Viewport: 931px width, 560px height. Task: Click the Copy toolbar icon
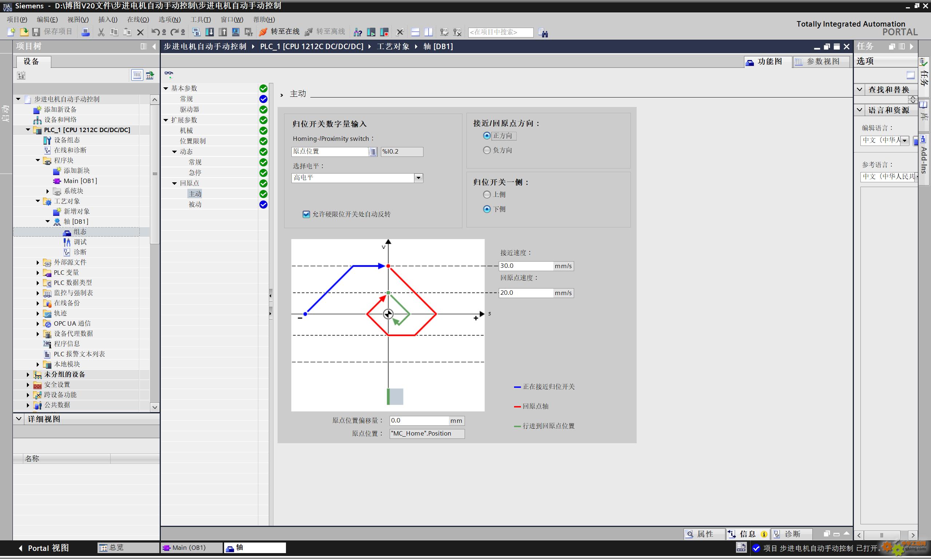tap(114, 32)
